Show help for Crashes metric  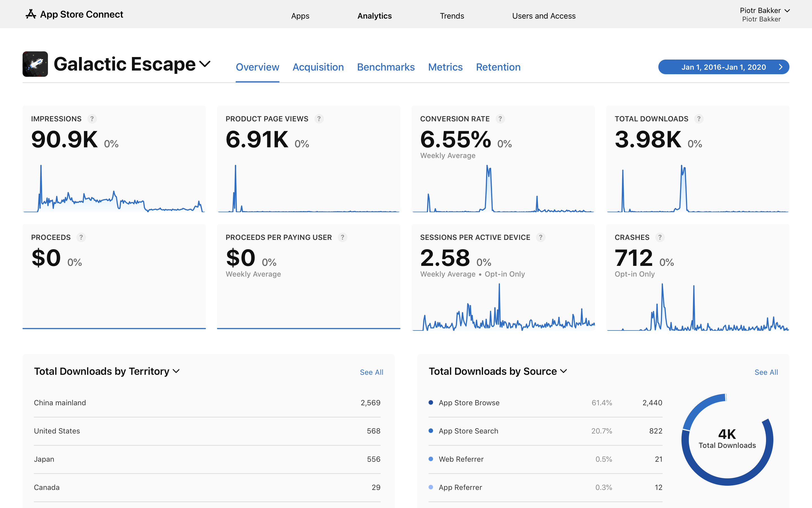click(x=660, y=237)
